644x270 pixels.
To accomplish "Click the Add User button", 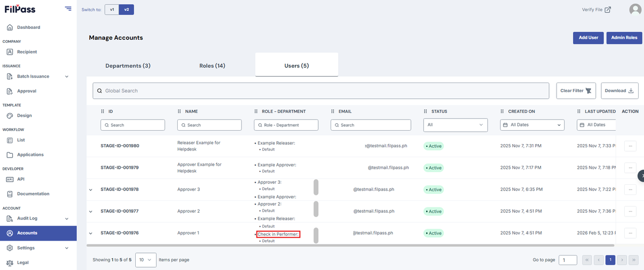I will tap(589, 37).
